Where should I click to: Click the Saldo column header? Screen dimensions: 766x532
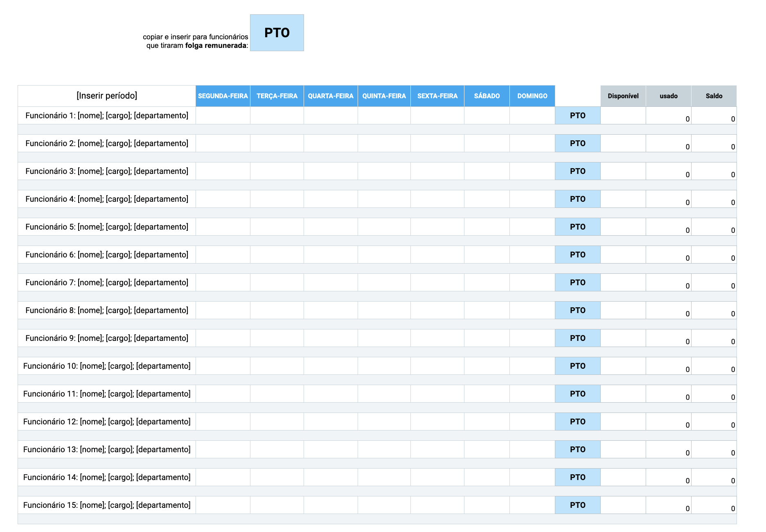(x=714, y=96)
